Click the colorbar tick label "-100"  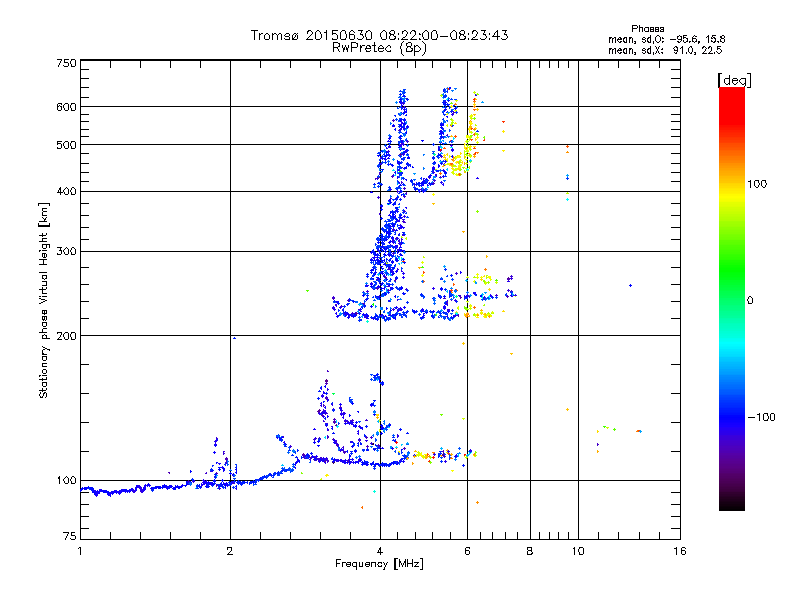761,417
